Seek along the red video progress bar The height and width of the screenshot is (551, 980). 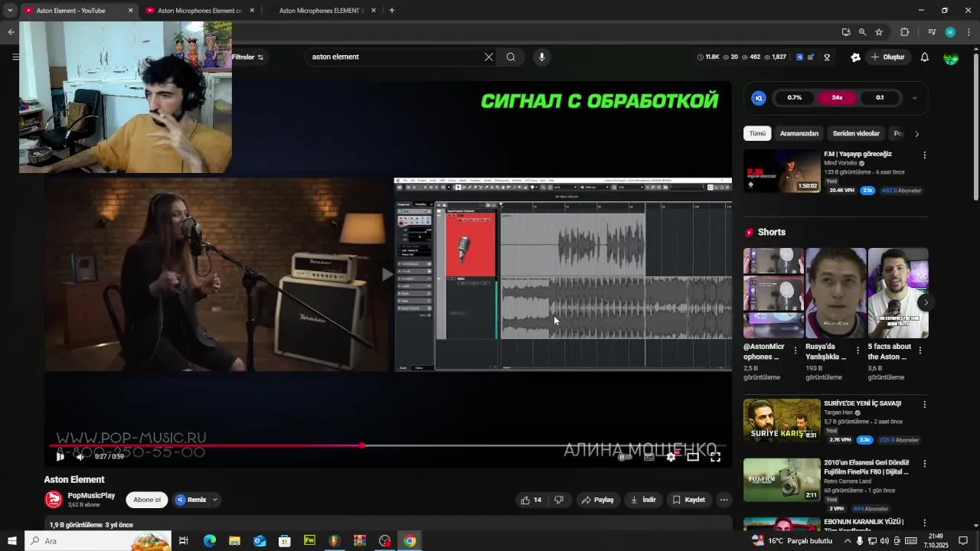pyautogui.click(x=387, y=445)
